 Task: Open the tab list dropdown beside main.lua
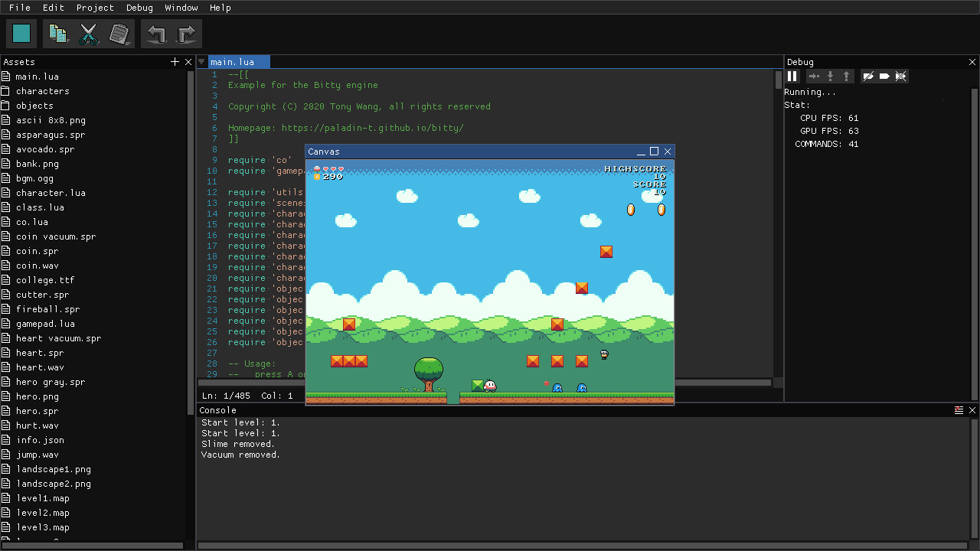tap(202, 62)
